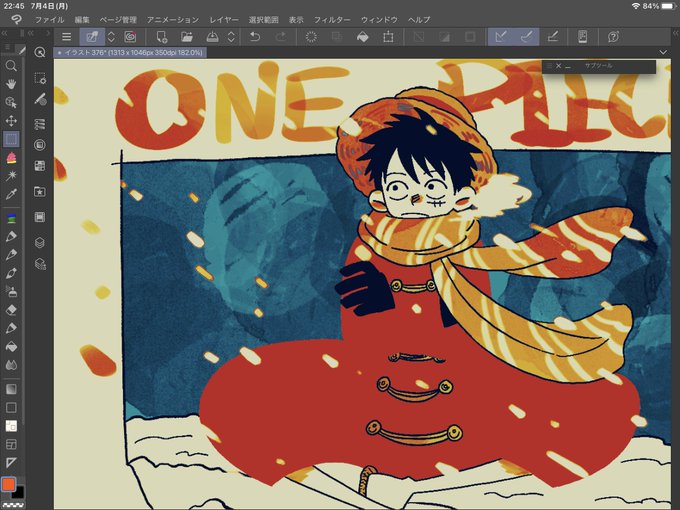This screenshot has height=510, width=680.
Task: Select the Hand move tool
Action: pos(11,84)
